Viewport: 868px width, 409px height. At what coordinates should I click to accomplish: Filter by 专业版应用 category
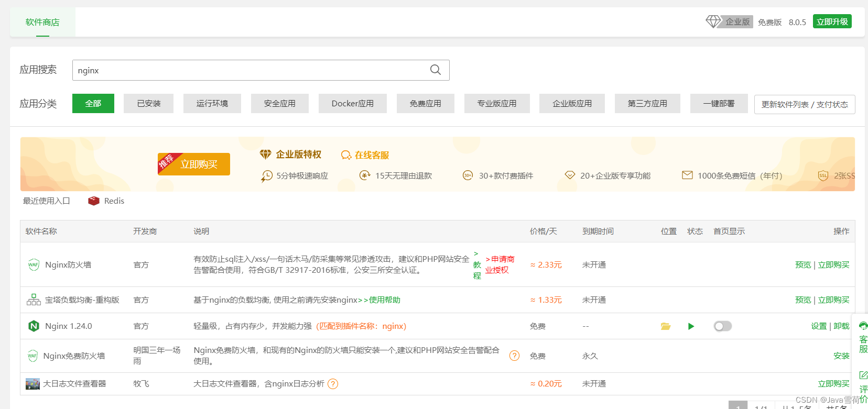(x=497, y=103)
